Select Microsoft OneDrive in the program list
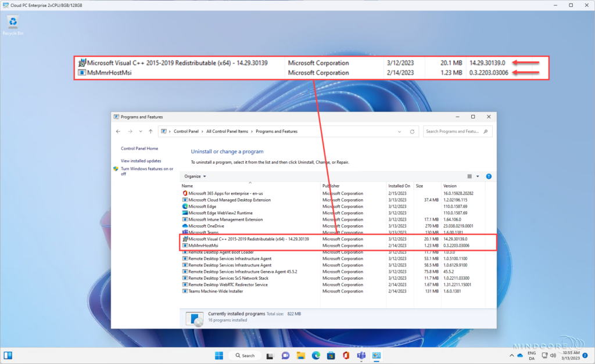Image resolution: width=595 pixels, height=364 pixels. click(206, 226)
